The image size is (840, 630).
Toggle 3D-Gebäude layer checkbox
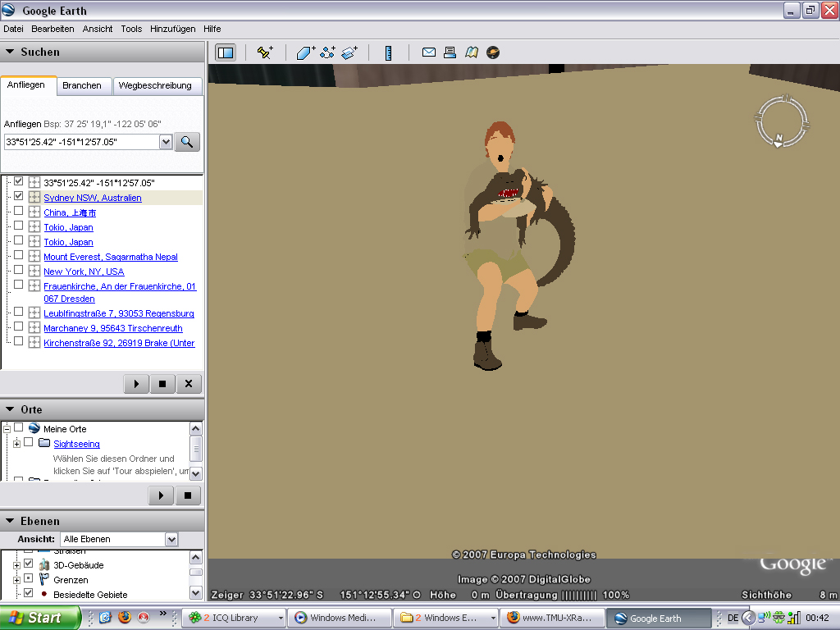[x=29, y=564]
